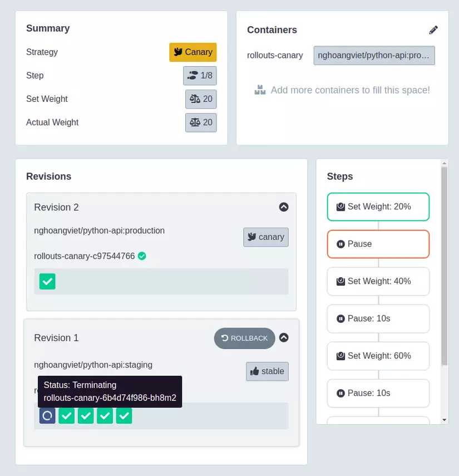Select the second green pod in Revision 1
Screen dimensions: 459x476
[x=86, y=415]
